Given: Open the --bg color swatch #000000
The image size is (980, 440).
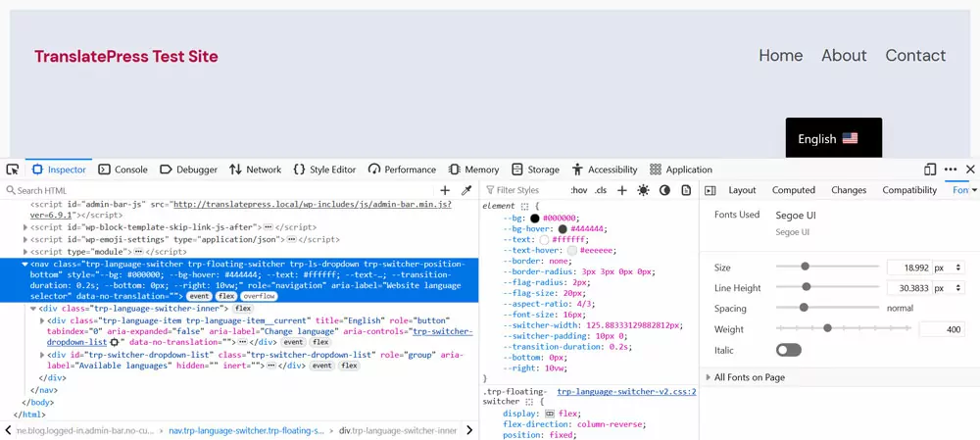Looking at the screenshot, I should (535, 219).
